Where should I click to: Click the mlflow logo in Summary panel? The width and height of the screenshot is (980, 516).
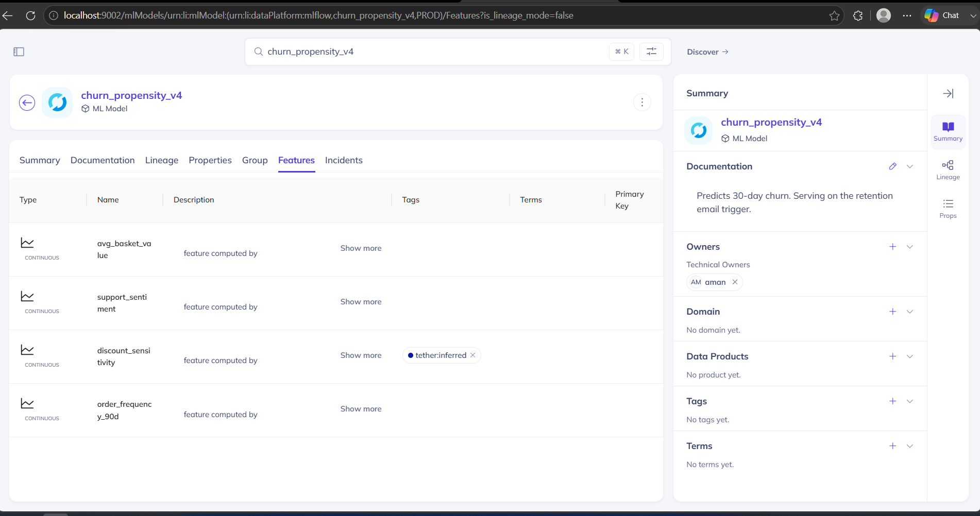699,130
